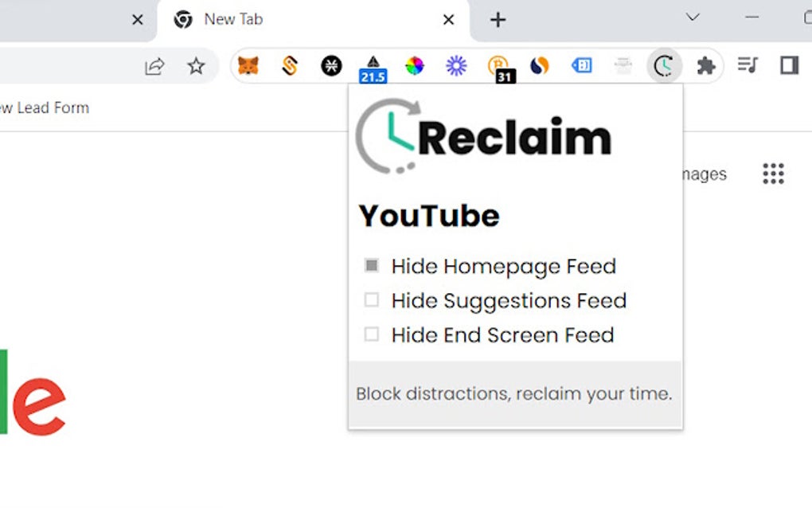The height and width of the screenshot is (508, 812).
Task: Open the media playlist control button
Action: pos(748,65)
